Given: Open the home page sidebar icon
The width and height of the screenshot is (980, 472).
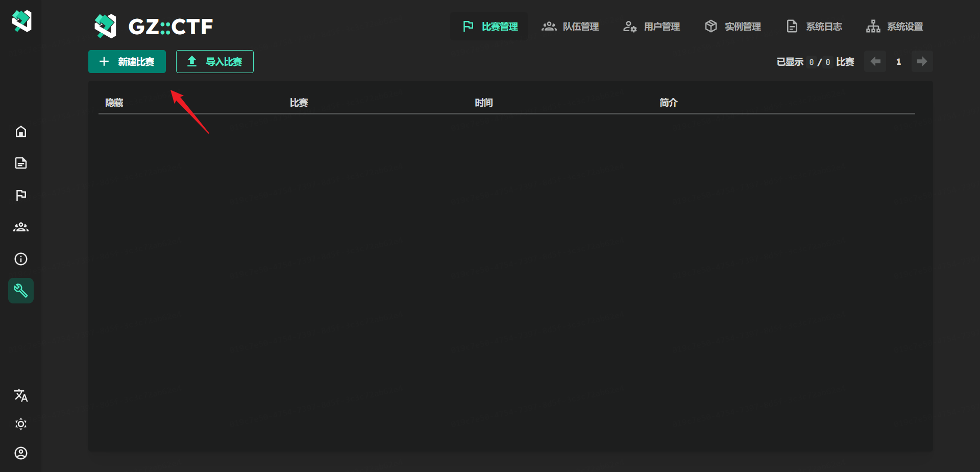Looking at the screenshot, I should point(21,132).
